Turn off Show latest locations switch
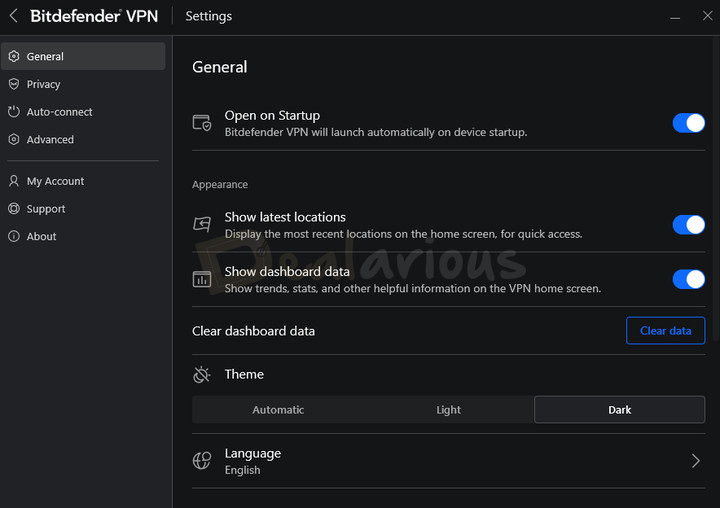The width and height of the screenshot is (720, 508). pyautogui.click(x=688, y=225)
